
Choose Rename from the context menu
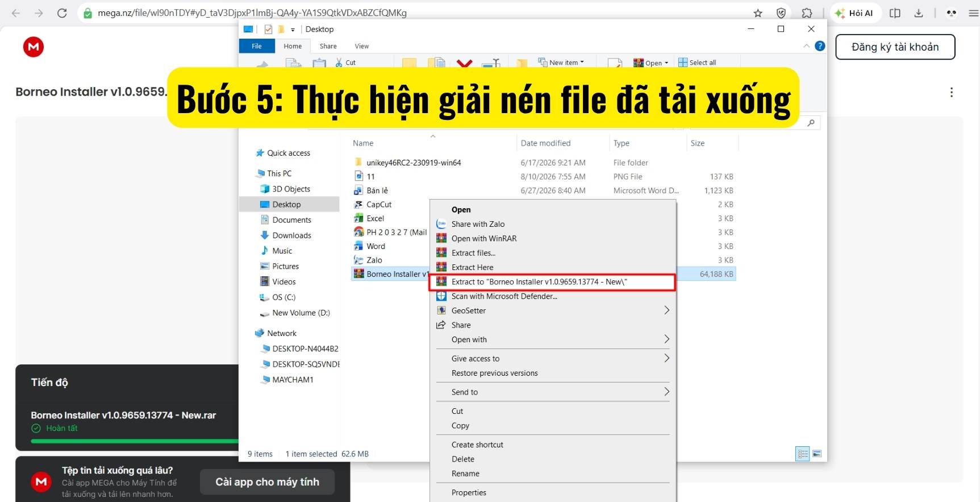[553, 474]
